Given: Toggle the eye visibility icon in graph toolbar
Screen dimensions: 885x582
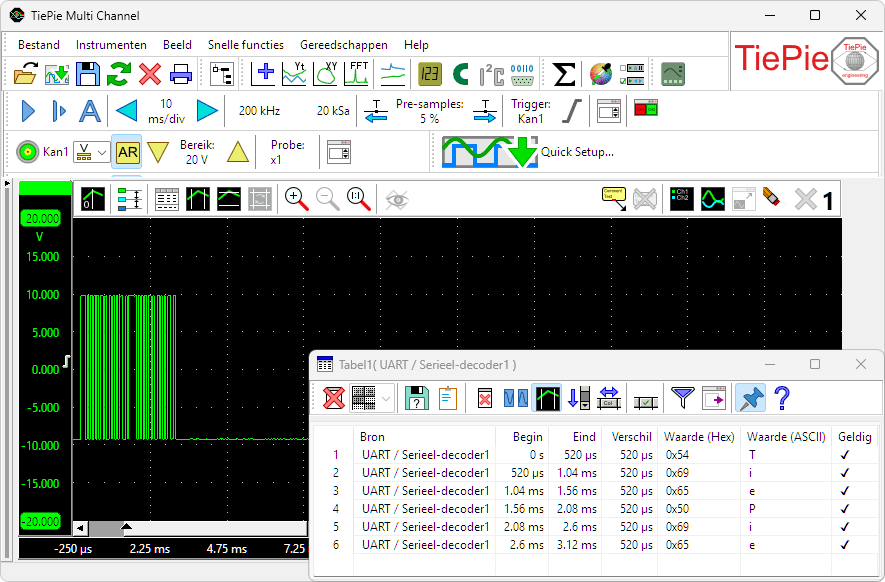Looking at the screenshot, I should coord(397,199).
